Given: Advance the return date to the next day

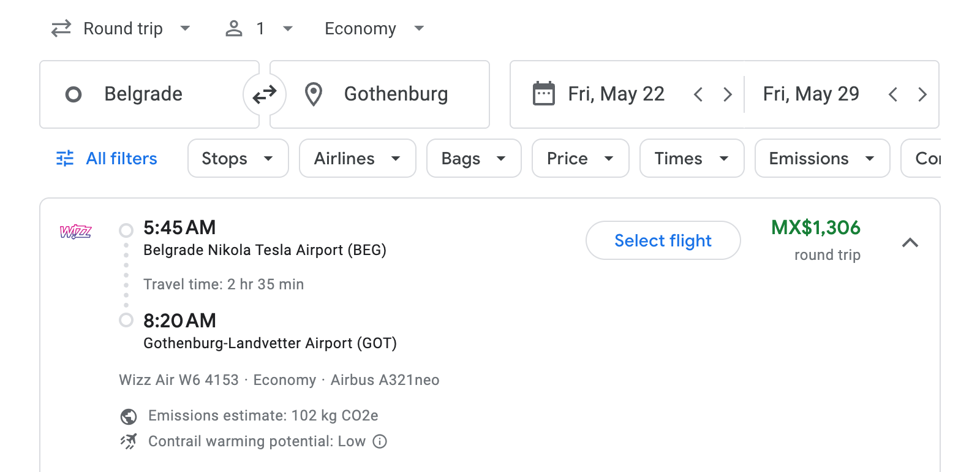Looking at the screenshot, I should 922,94.
